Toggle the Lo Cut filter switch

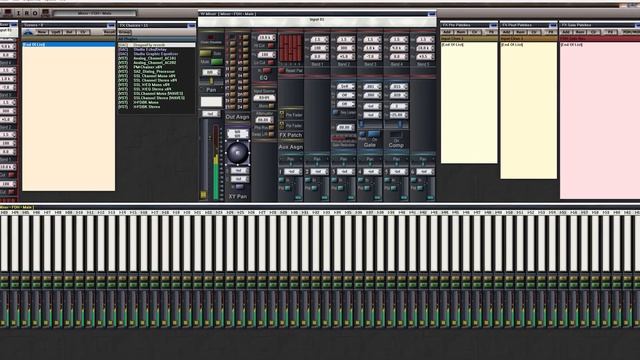(271, 62)
